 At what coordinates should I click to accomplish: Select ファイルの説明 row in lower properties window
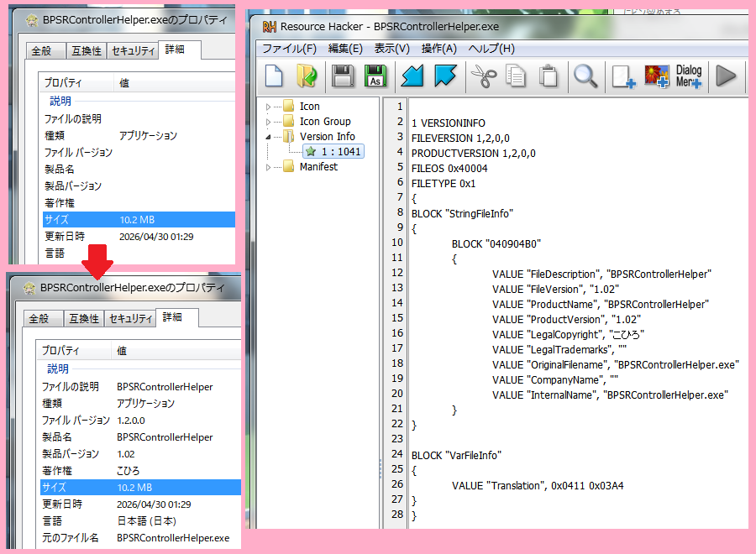140,387
